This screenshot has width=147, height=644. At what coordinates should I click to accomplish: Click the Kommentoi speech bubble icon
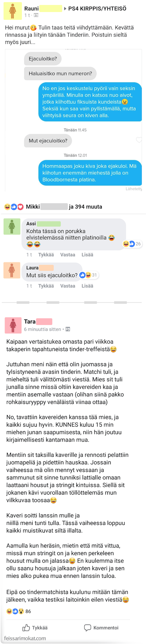click(88, 628)
